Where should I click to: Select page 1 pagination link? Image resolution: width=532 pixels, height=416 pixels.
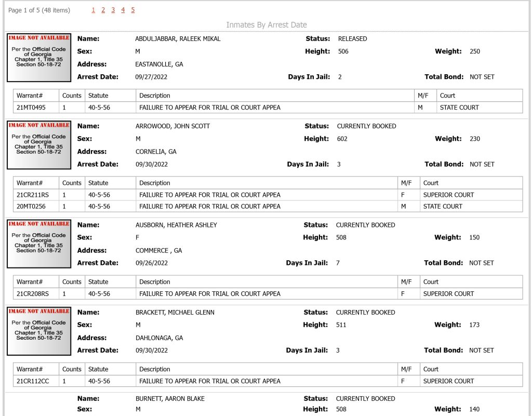coord(94,10)
